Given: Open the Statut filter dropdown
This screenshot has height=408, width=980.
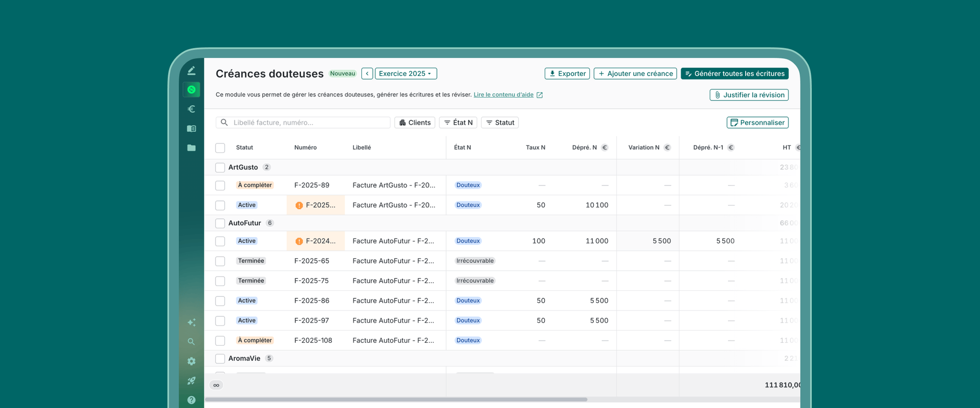Looking at the screenshot, I should click(x=500, y=122).
